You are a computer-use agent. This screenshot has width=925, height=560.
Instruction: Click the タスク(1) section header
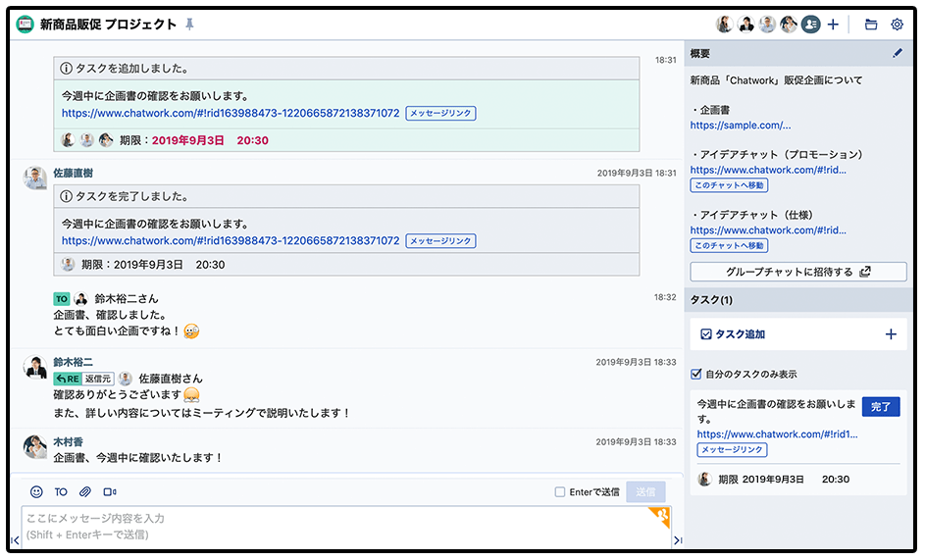coord(798,300)
